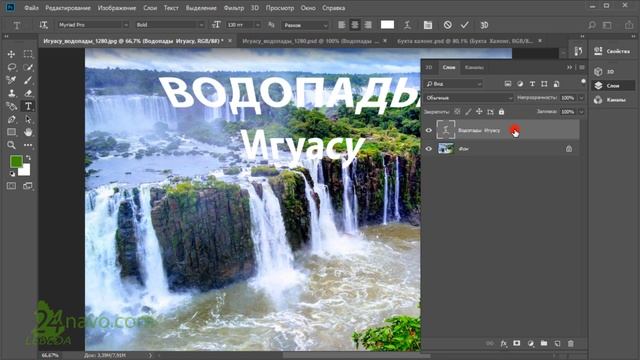The image size is (640, 360).
Task: Select the Zoom tool
Action: [x=11, y=145]
